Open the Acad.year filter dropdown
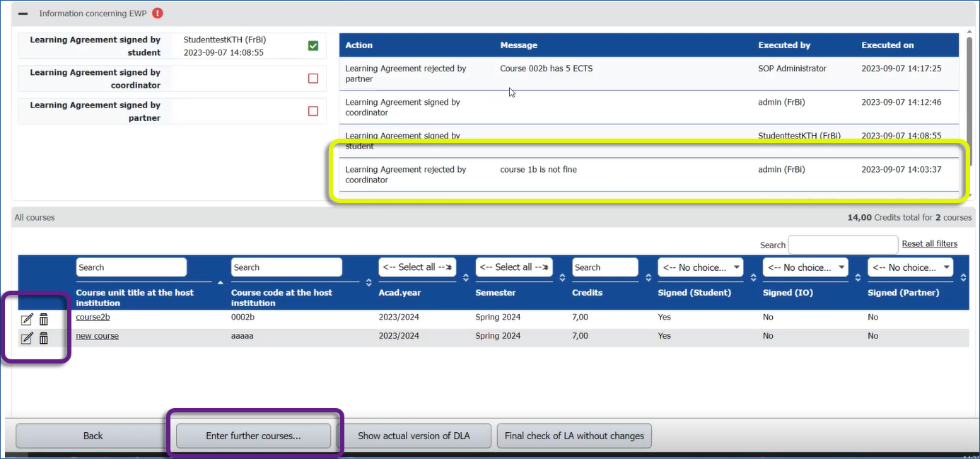980x459 pixels. coord(417,267)
